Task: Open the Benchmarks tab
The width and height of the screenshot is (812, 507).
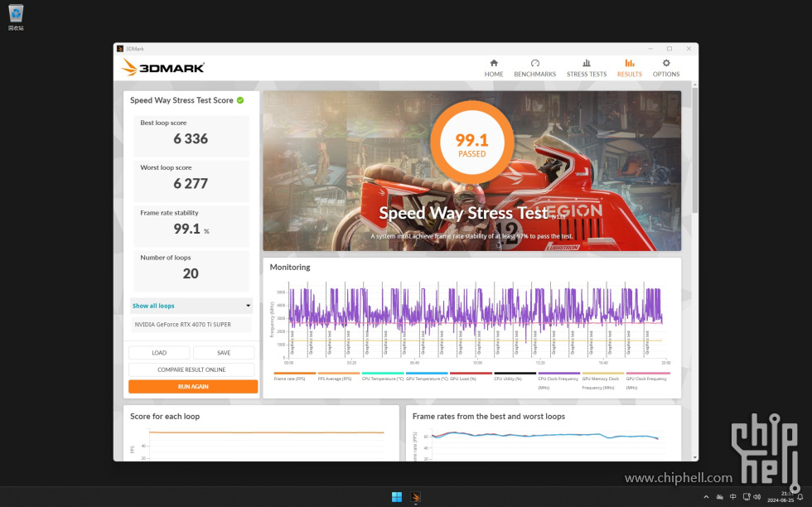Action: click(x=535, y=68)
